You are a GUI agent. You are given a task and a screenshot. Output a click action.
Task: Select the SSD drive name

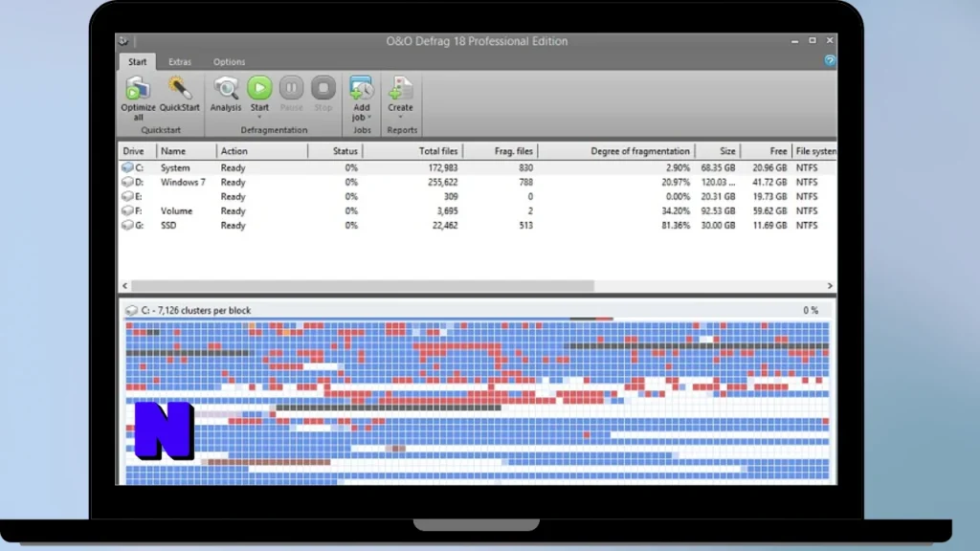(168, 225)
